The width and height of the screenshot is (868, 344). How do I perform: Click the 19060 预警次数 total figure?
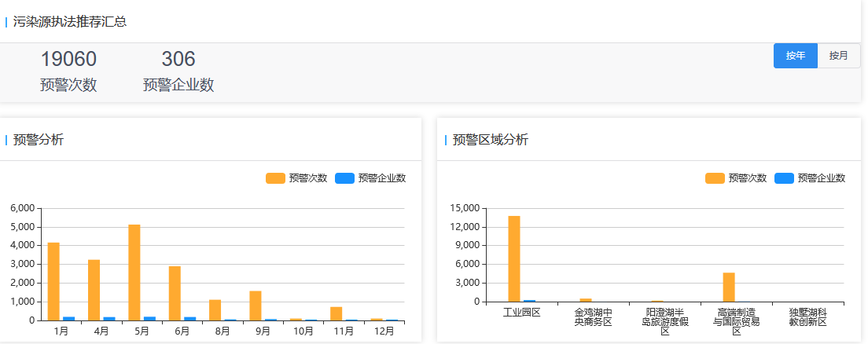tap(68, 59)
